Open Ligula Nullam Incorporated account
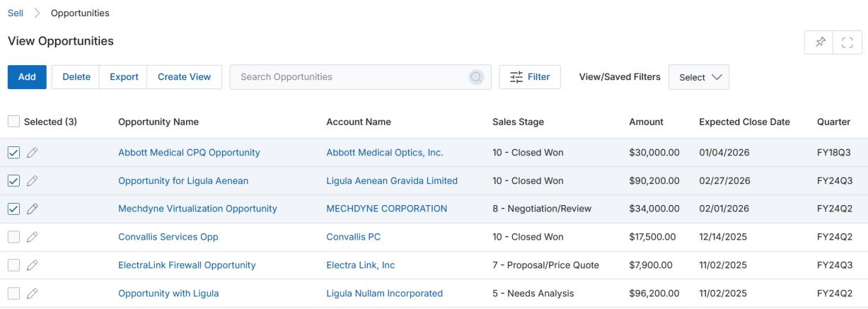The height and width of the screenshot is (309, 868). click(385, 293)
